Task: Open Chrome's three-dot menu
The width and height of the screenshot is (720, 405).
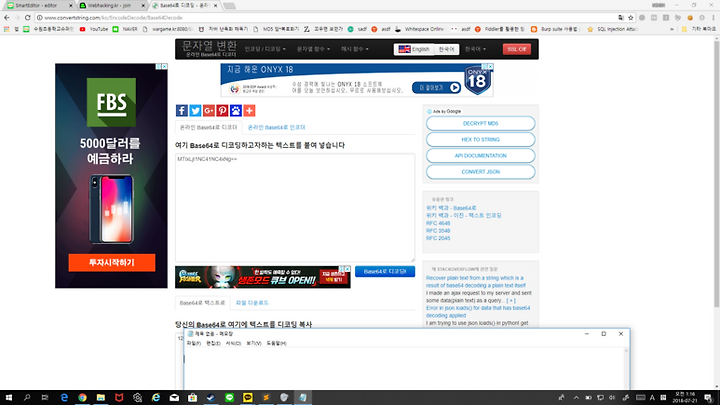Action: pos(714,17)
